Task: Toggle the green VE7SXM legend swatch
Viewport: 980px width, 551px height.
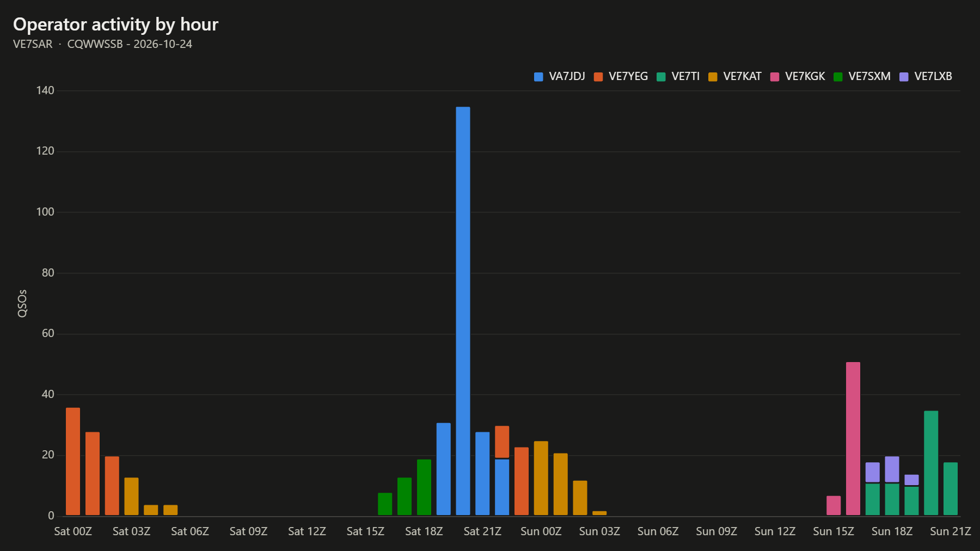Action: point(838,77)
